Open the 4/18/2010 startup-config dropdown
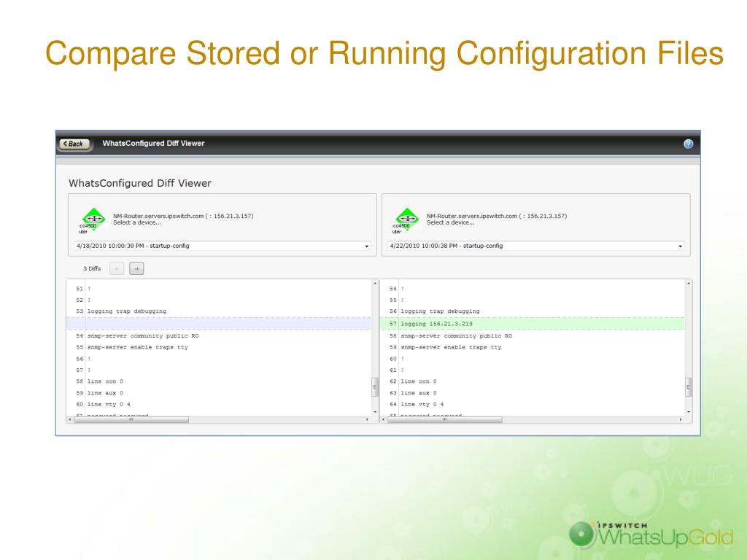The width and height of the screenshot is (747, 560). 222,246
